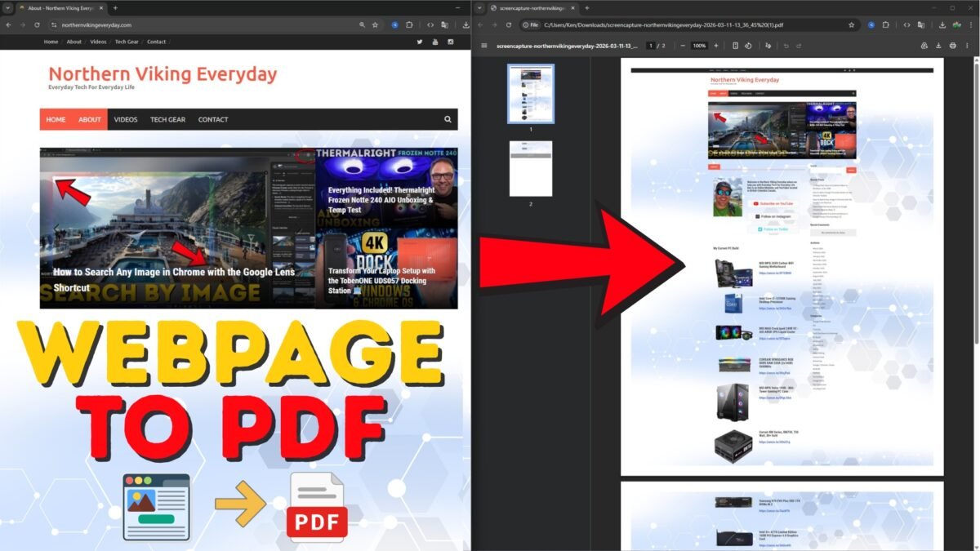980x551 pixels.
Task: Open the site's Twitter icon in top bar
Action: 420,42
